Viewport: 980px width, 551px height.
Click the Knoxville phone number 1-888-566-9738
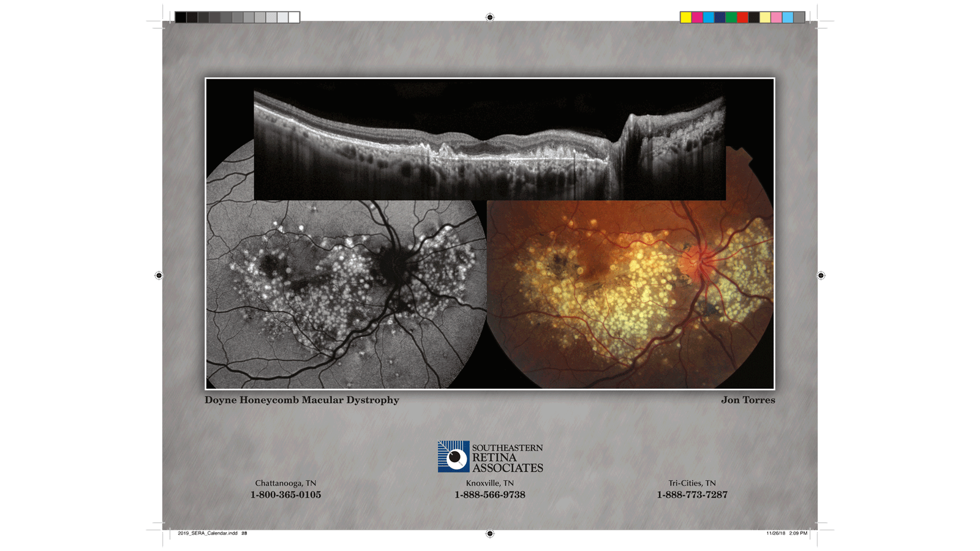coord(490,495)
